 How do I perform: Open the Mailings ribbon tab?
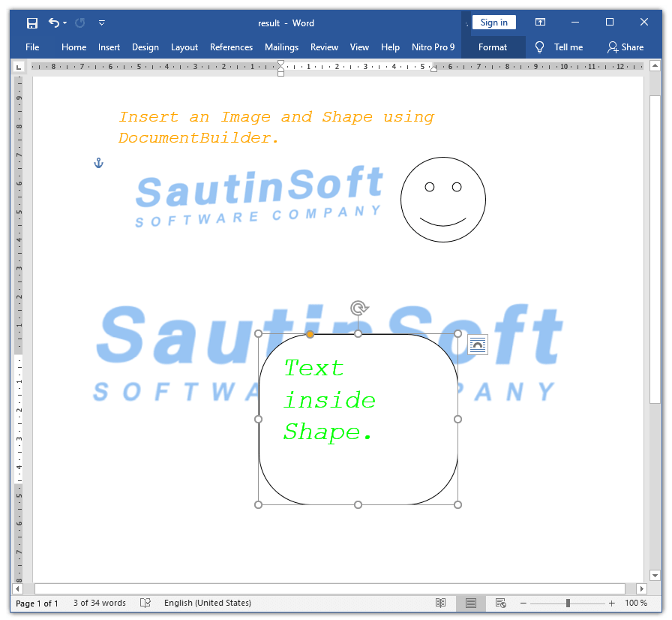tap(281, 47)
